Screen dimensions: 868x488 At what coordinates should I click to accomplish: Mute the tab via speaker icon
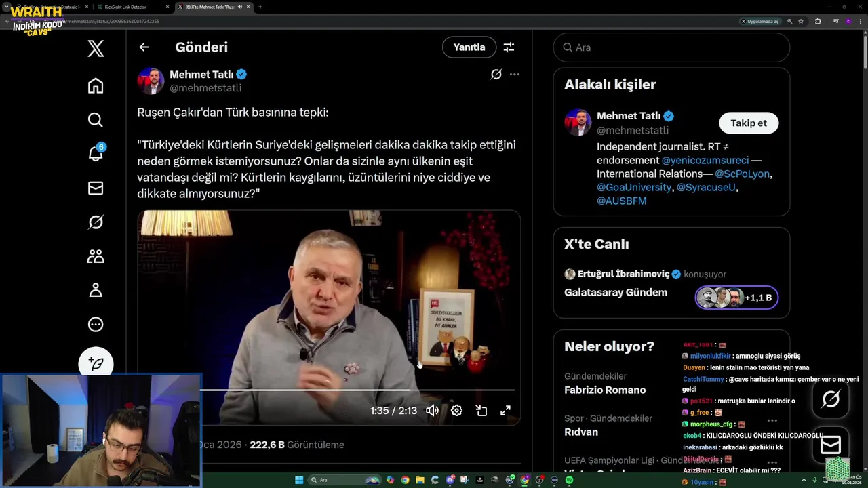coord(239,7)
